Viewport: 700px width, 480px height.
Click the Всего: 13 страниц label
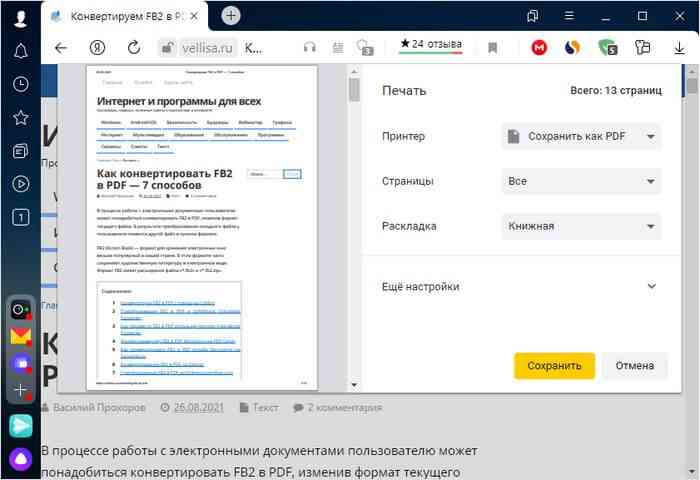coord(616,91)
